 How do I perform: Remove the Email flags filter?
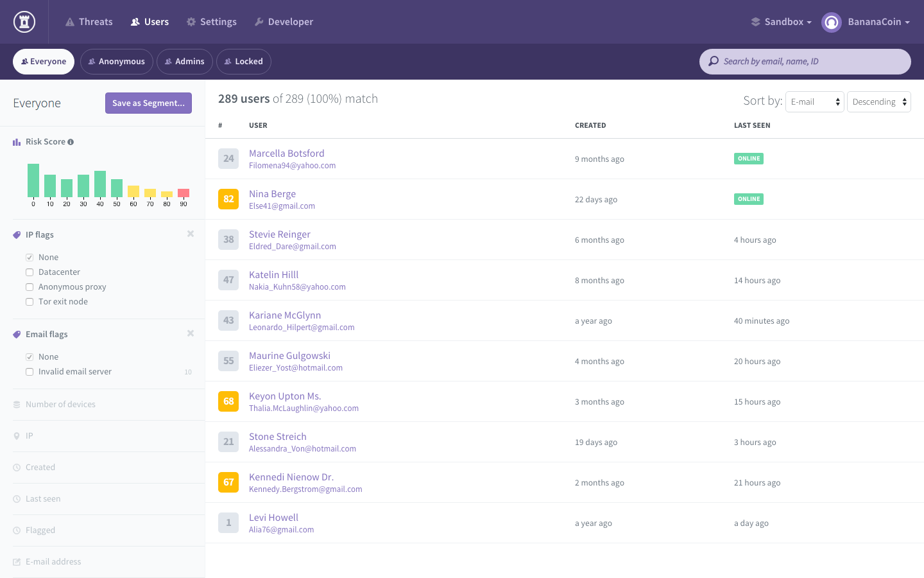point(191,333)
